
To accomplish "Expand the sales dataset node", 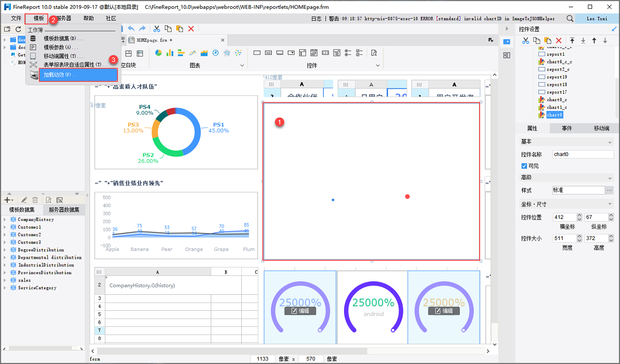I will tap(5, 280).
